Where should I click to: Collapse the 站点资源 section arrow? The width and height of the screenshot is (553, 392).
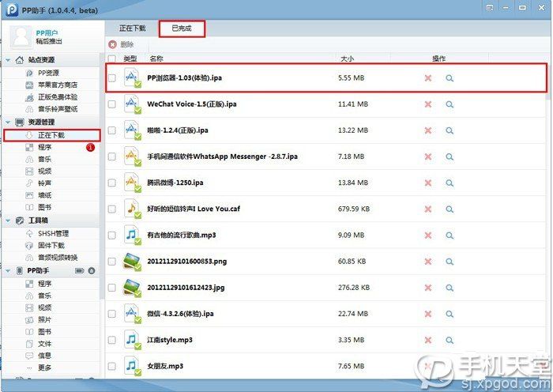(8, 60)
